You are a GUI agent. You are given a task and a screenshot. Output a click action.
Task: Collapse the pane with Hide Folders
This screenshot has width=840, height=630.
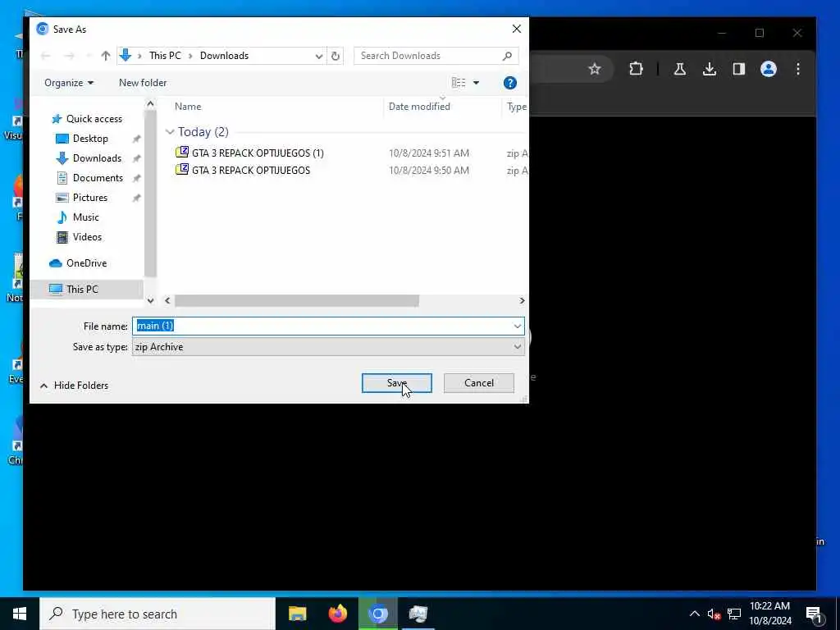[x=74, y=386]
